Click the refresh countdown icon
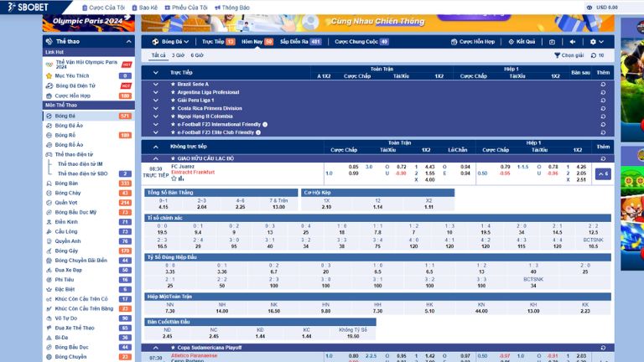Image resolution: width=644 pixels, height=362 pixels. click(x=594, y=55)
